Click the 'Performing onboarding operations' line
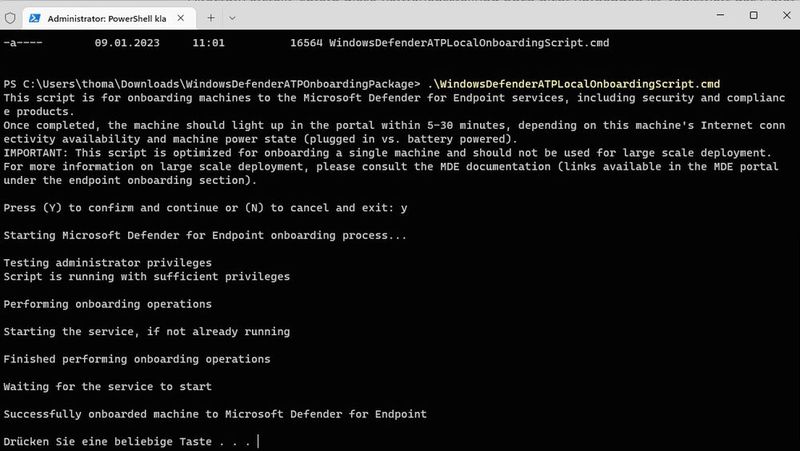The image size is (800, 451). pos(108,303)
